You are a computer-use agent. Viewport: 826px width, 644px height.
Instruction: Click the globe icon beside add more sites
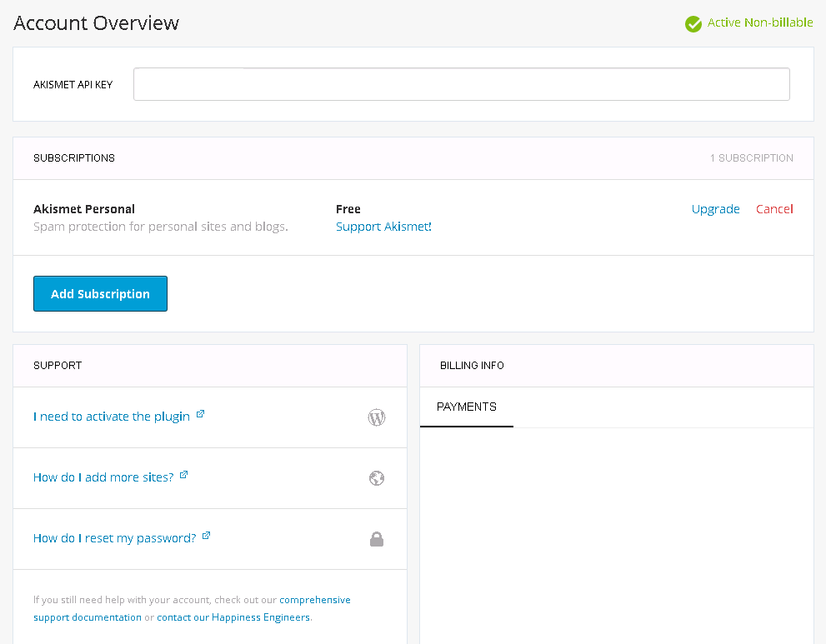(x=377, y=478)
